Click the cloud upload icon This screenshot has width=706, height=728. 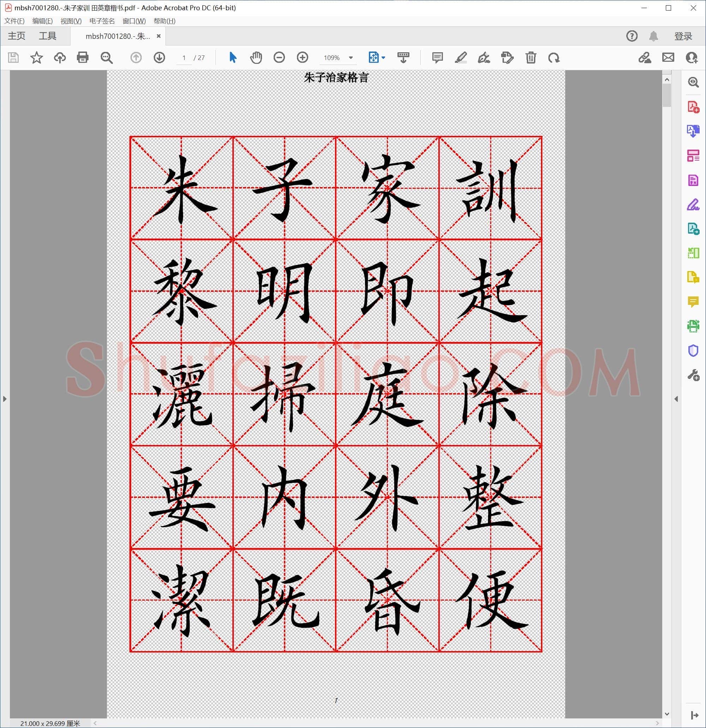click(x=60, y=58)
